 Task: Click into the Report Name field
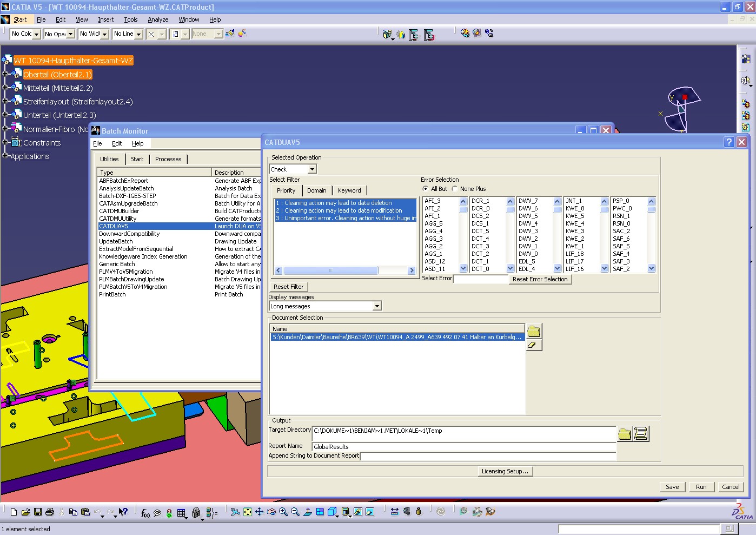pos(464,447)
